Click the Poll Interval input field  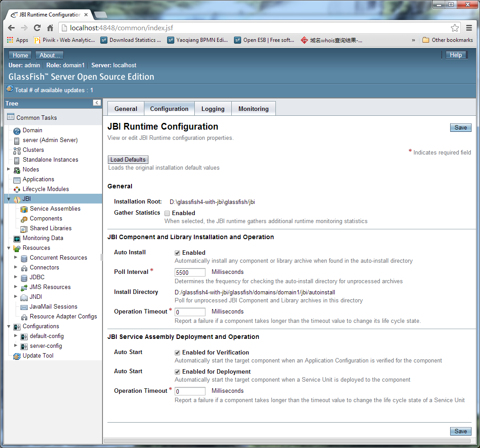point(190,273)
